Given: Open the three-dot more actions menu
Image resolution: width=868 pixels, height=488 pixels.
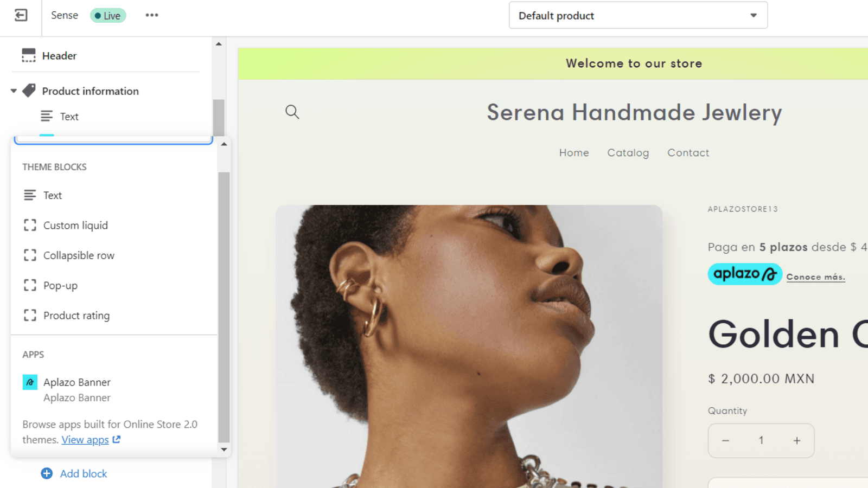Looking at the screenshot, I should pos(152,15).
